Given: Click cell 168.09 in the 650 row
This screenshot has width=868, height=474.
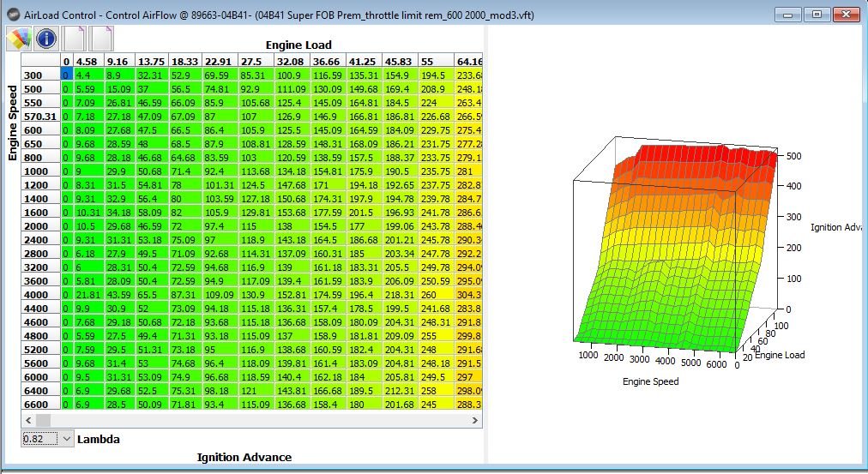Looking at the screenshot, I should click(x=365, y=143).
